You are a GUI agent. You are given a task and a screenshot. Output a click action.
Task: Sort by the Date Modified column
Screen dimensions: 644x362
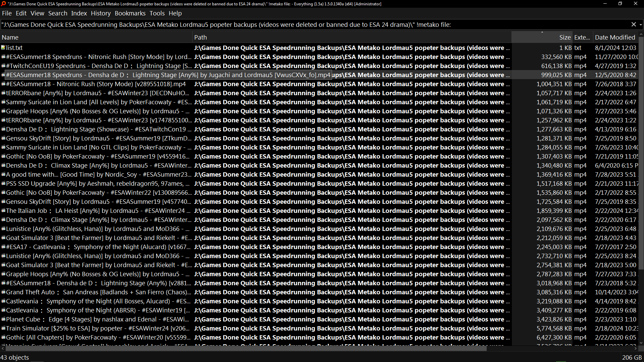(x=615, y=38)
